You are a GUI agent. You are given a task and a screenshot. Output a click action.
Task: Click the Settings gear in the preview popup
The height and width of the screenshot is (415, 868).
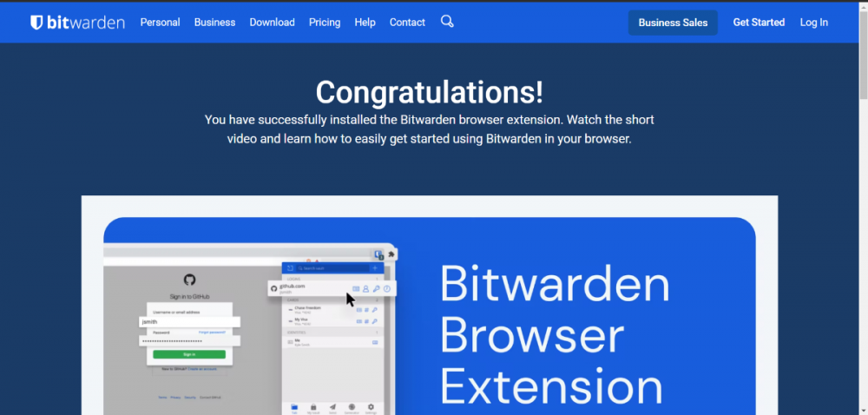[x=371, y=407]
